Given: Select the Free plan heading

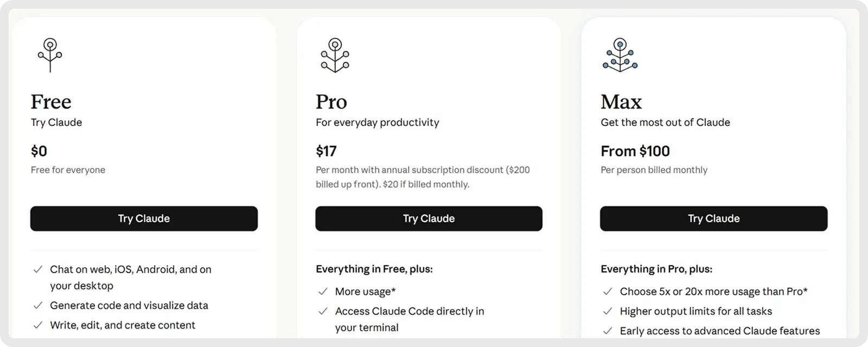Looking at the screenshot, I should pyautogui.click(x=50, y=102).
